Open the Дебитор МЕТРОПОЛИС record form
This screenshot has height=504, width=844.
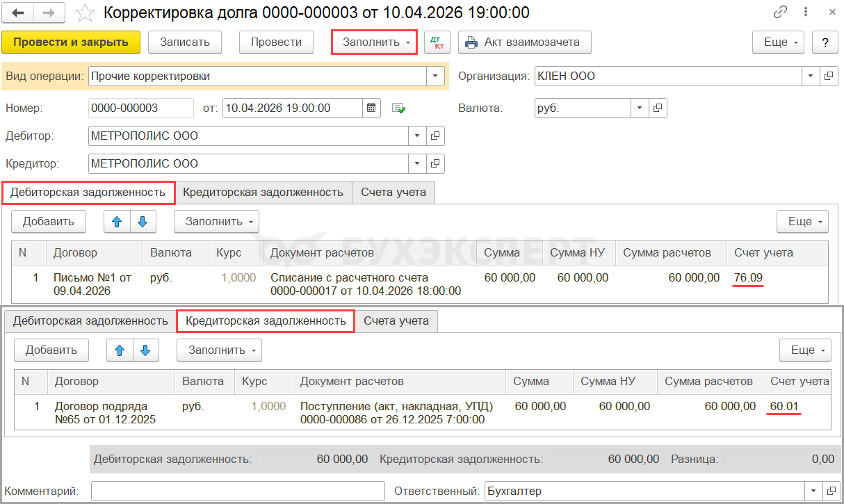click(436, 136)
